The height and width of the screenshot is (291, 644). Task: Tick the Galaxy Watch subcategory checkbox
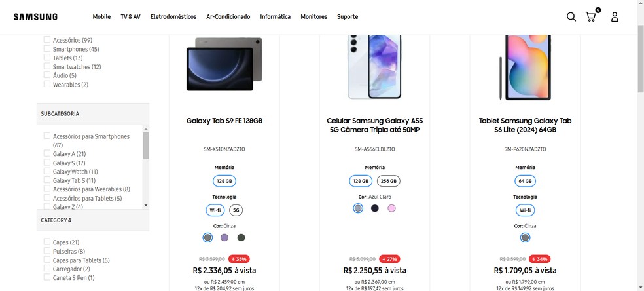point(47,172)
